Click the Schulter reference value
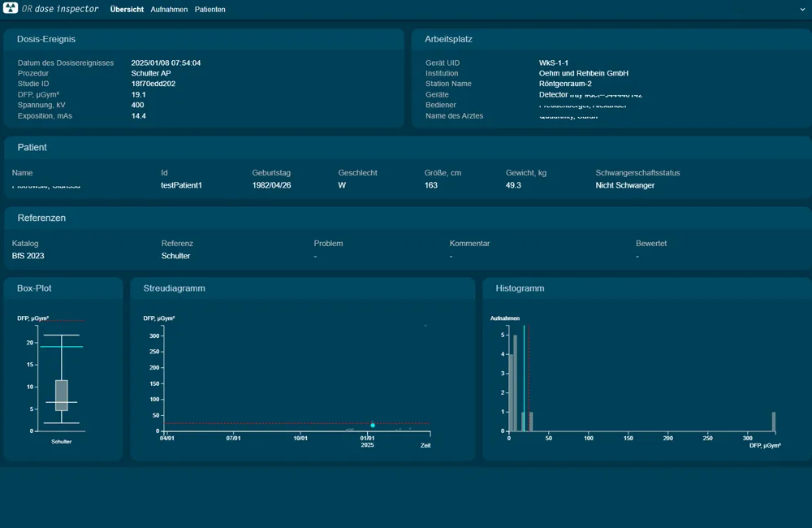812x528 pixels. click(x=175, y=256)
